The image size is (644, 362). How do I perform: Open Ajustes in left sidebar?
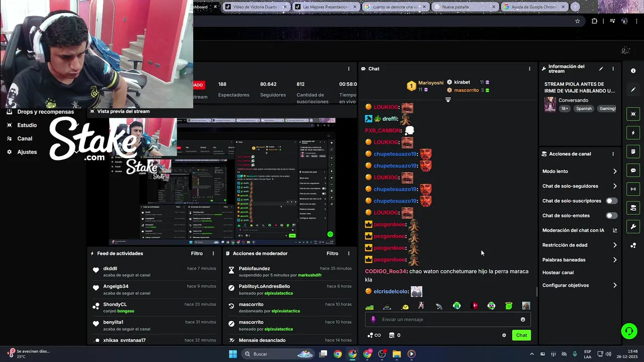tap(27, 152)
